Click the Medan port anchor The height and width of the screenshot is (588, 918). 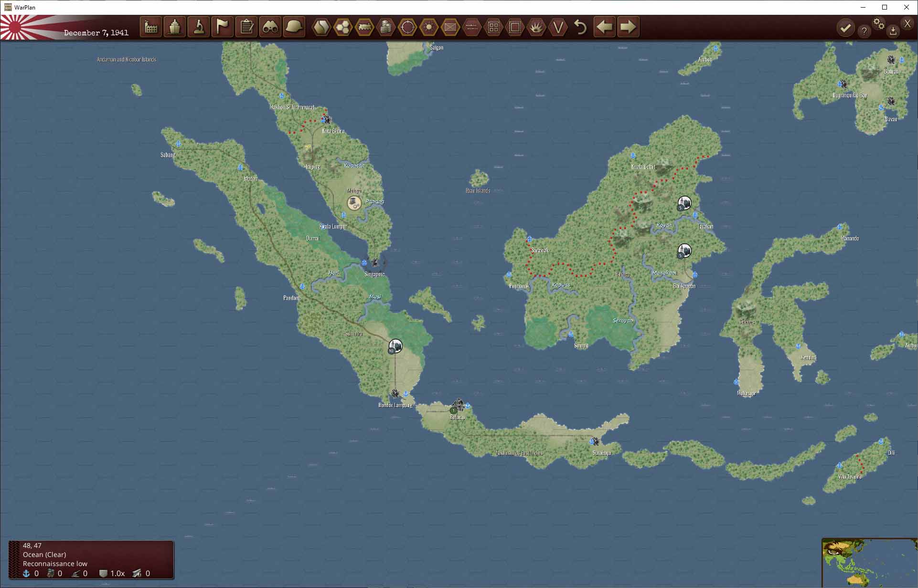tap(240, 168)
